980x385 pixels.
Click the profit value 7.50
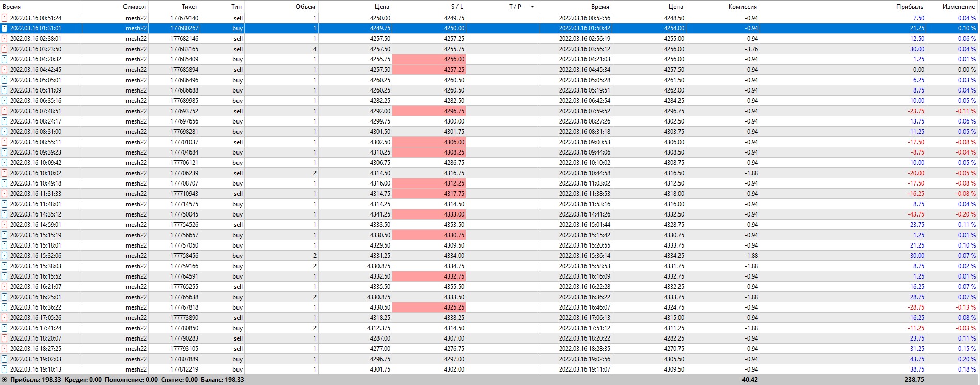point(919,18)
